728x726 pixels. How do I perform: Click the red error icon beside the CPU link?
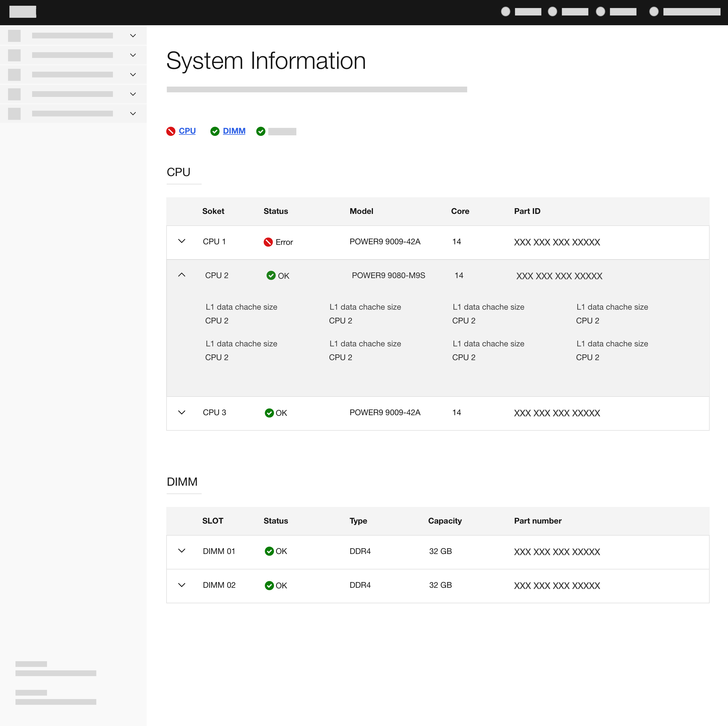point(171,131)
